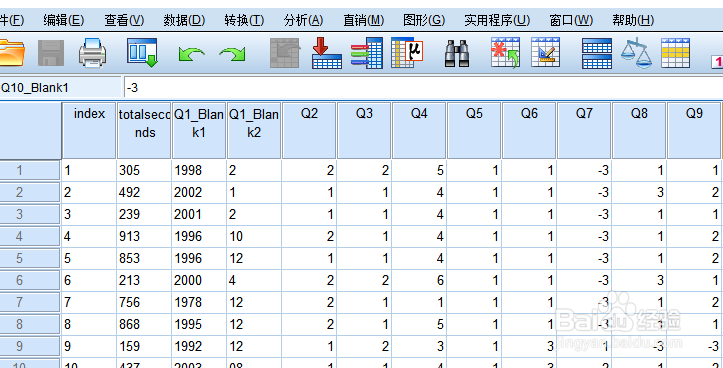This screenshot has height=368, width=723.
Task: Click Q4 cell with value 6 in row 6
Action: 419,280
